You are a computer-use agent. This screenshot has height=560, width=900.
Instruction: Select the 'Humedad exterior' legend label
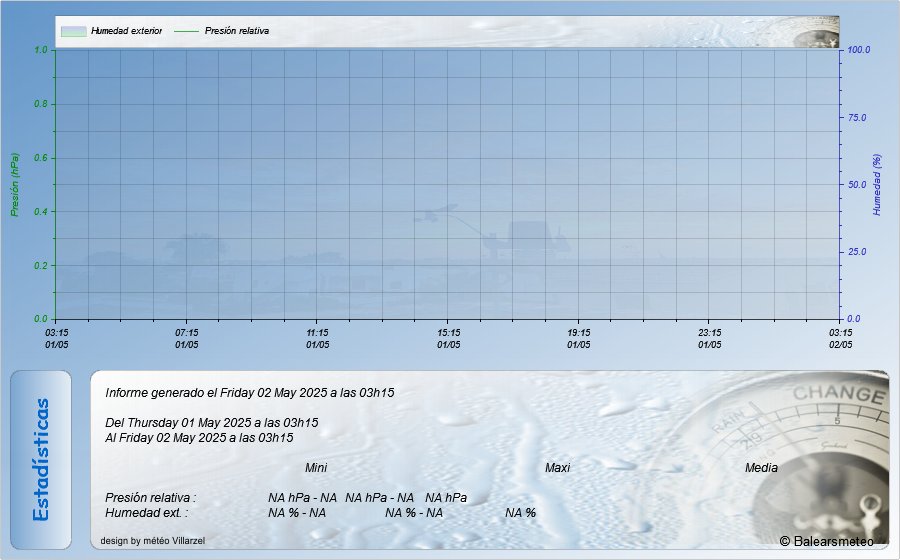pyautogui.click(x=126, y=31)
